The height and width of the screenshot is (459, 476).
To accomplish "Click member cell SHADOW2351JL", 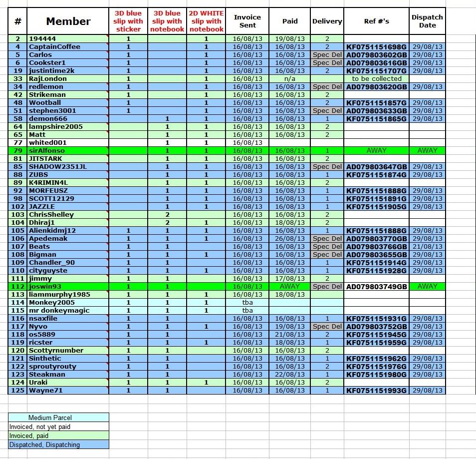I will click(x=68, y=167).
